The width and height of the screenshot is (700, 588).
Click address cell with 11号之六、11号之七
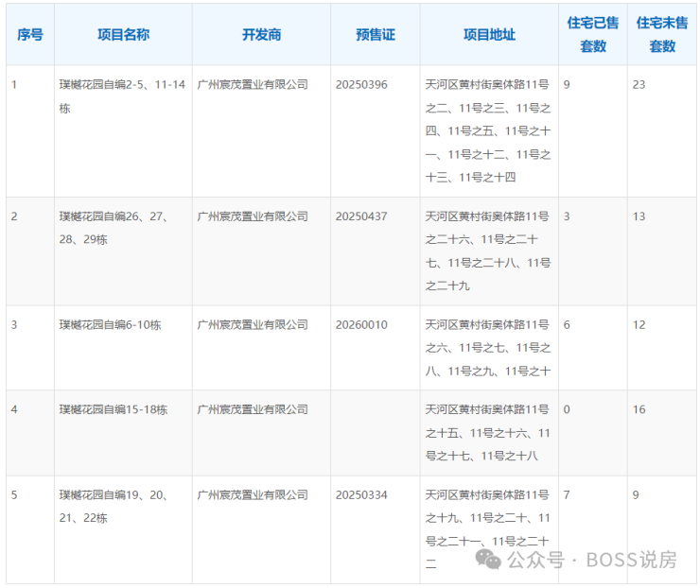point(488,348)
